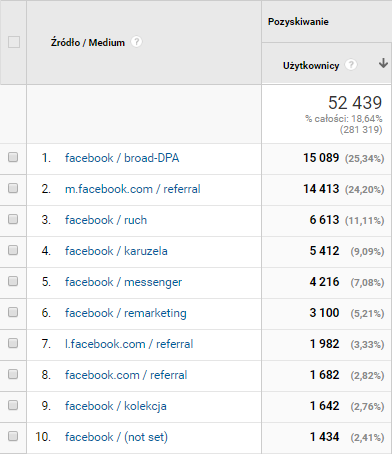Open facebook / remarketing link
Image resolution: width=392 pixels, height=454 pixels.
click(x=126, y=313)
